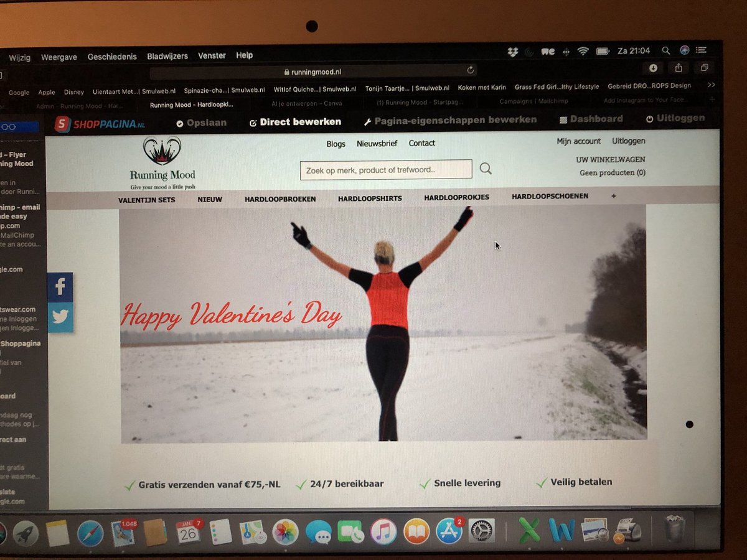Open Excel from the Dock

(529, 531)
